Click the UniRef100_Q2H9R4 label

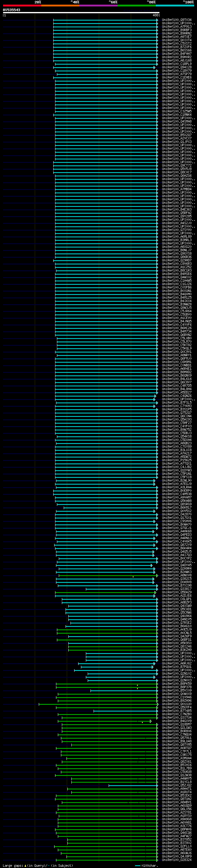(x=177, y=569)
